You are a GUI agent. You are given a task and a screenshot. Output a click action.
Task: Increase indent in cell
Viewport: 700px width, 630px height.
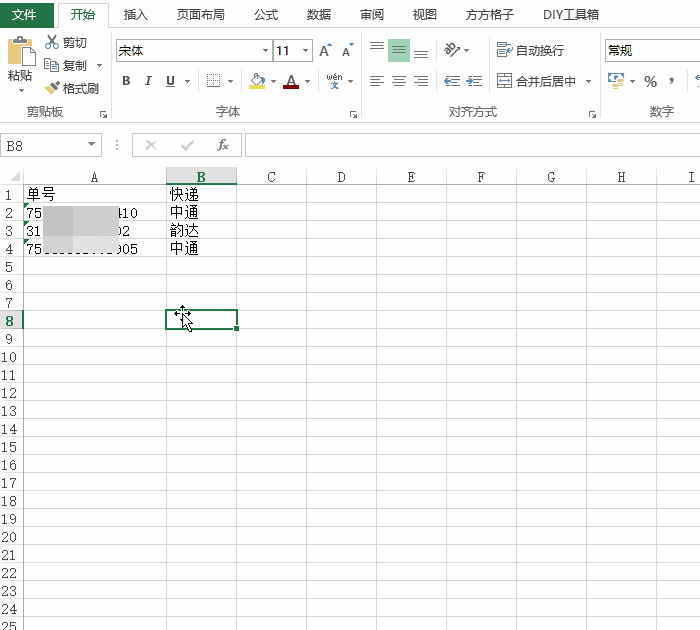coord(474,81)
